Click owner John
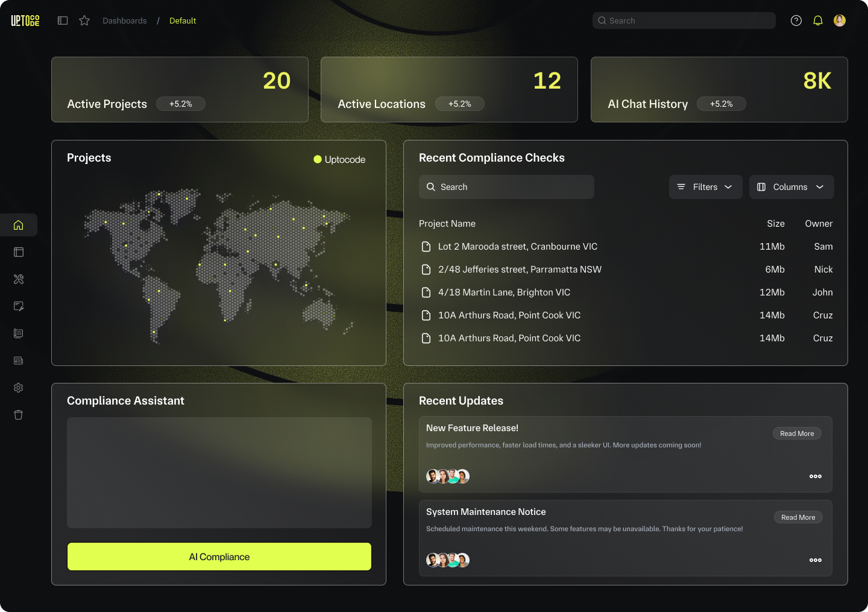 coord(822,292)
